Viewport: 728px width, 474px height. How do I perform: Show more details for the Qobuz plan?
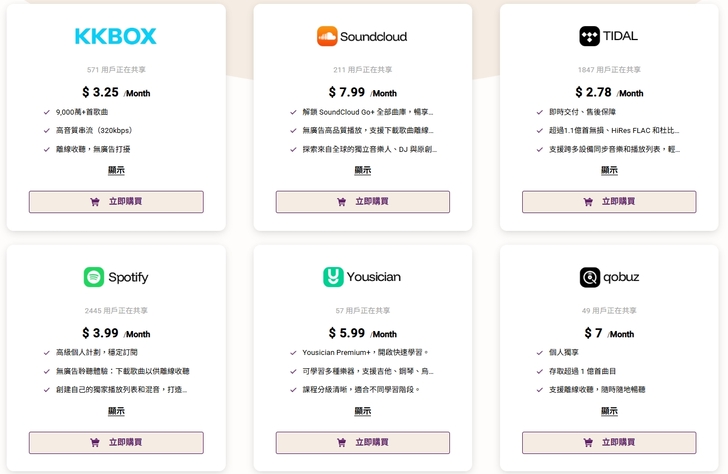(609, 411)
